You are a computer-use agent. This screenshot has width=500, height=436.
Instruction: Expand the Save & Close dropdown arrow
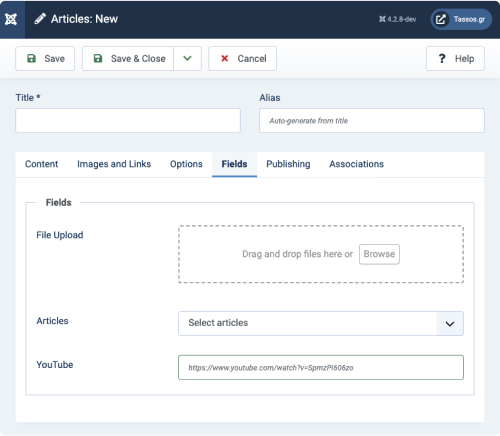(187, 58)
